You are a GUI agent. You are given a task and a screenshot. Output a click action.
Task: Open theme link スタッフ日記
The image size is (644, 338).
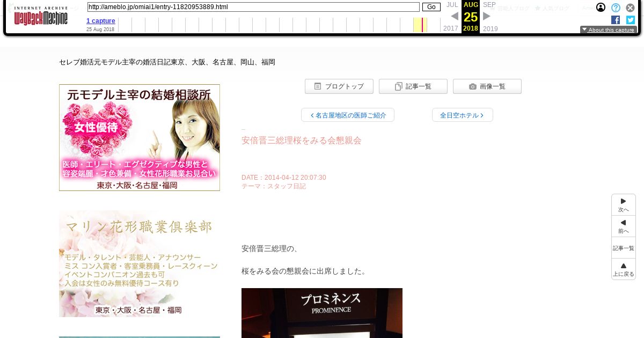[287, 186]
